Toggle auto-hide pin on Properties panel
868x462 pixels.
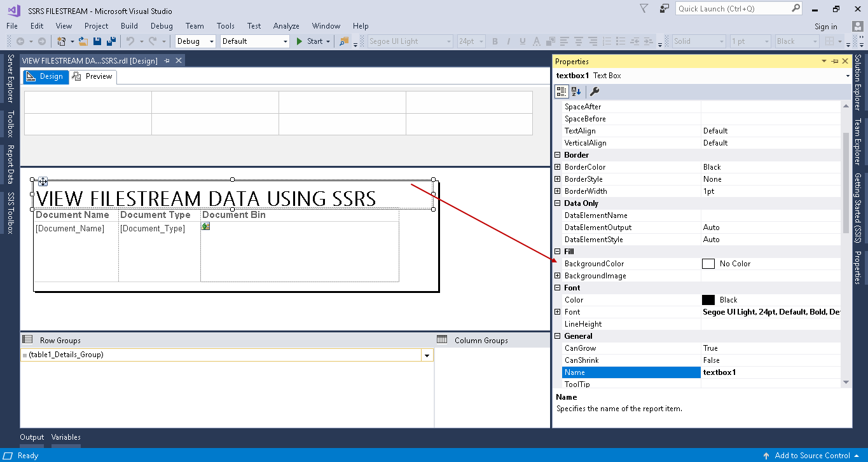[834, 62]
